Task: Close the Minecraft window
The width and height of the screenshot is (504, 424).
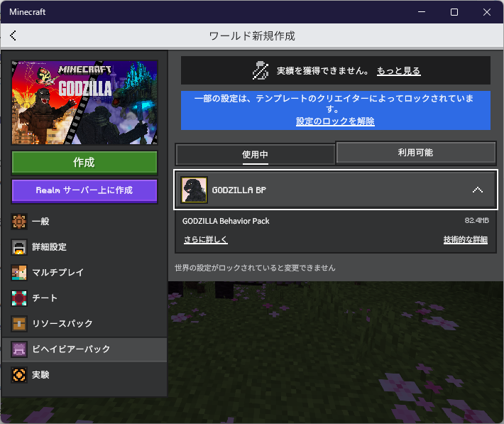Action: pyautogui.click(x=487, y=12)
